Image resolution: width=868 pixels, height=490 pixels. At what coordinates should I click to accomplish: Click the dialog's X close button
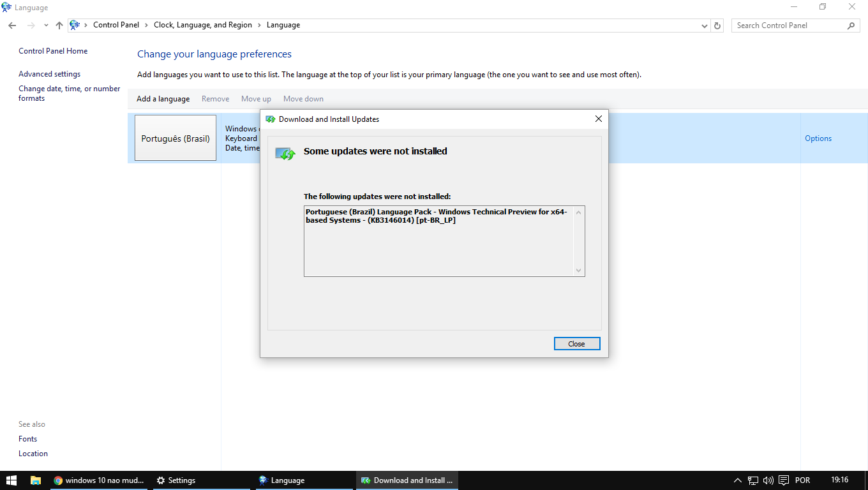[x=599, y=119]
